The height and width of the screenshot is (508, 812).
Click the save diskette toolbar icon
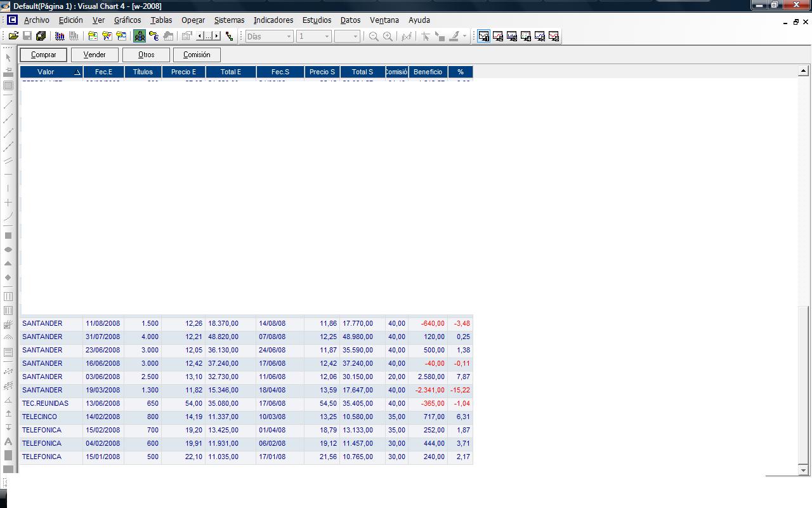[27, 36]
